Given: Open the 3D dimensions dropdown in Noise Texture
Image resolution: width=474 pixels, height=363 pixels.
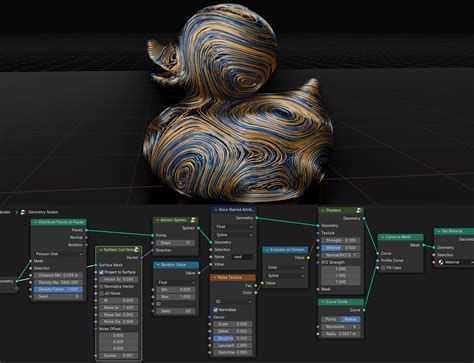Looking at the screenshot, I should pyautogui.click(x=233, y=301).
